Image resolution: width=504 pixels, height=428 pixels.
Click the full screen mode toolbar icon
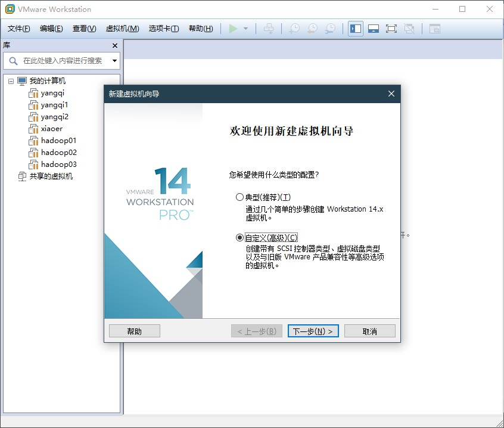point(391,29)
